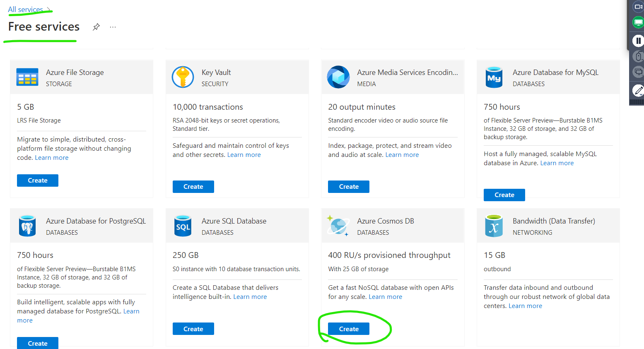Click the Azure Cosmos DB title
The height and width of the screenshot is (349, 644).
point(386,221)
